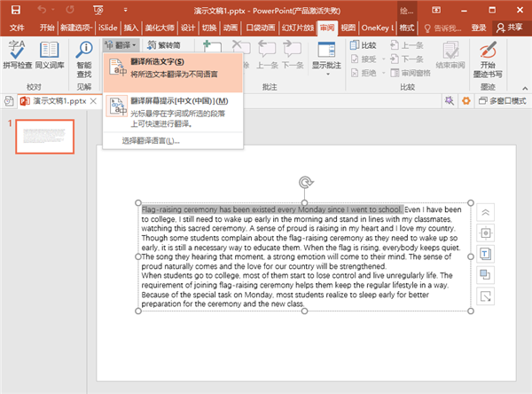Select slide 1 thumbnail
This screenshot has width=532, height=394.
pyautogui.click(x=45, y=137)
